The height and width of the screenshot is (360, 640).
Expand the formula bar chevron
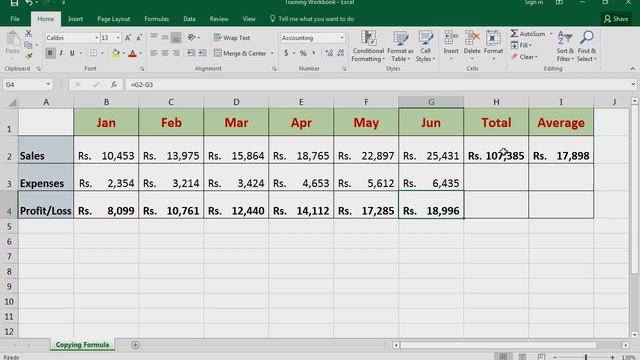coord(633,84)
